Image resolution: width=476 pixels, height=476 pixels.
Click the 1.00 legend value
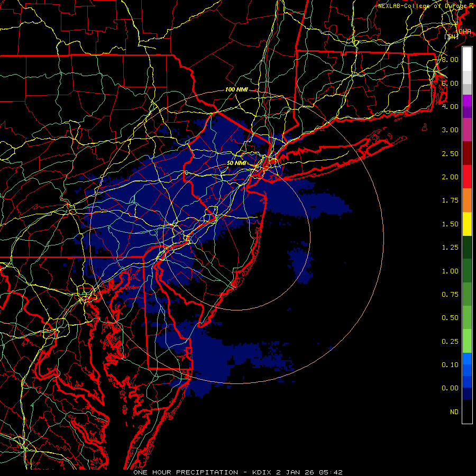(x=450, y=271)
